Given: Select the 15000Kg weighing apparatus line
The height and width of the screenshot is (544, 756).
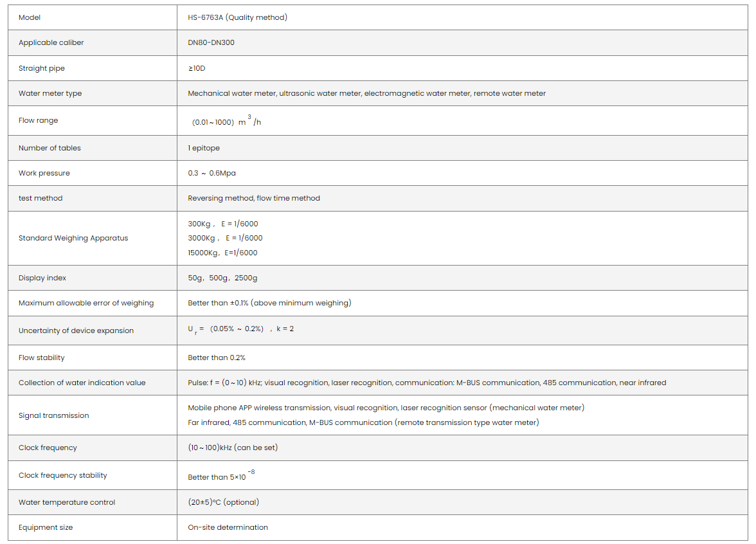Looking at the screenshot, I should [222, 253].
